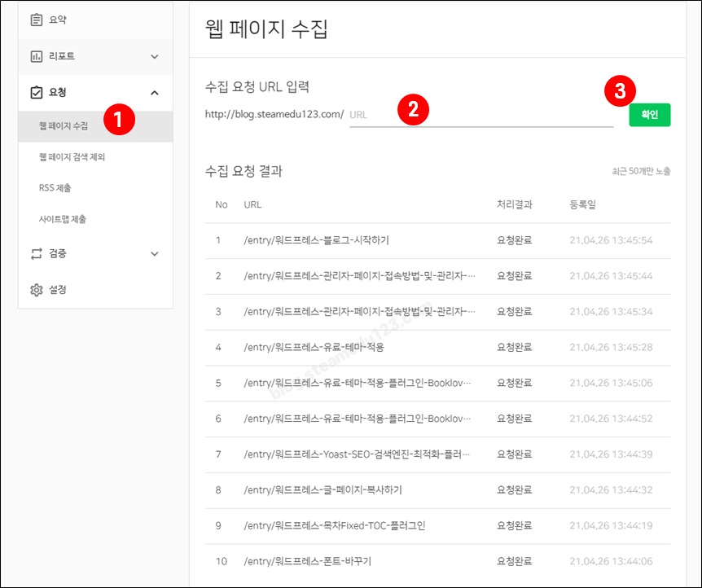Select the row 5 Booklov URL entry
702x588 pixels.
(358, 383)
